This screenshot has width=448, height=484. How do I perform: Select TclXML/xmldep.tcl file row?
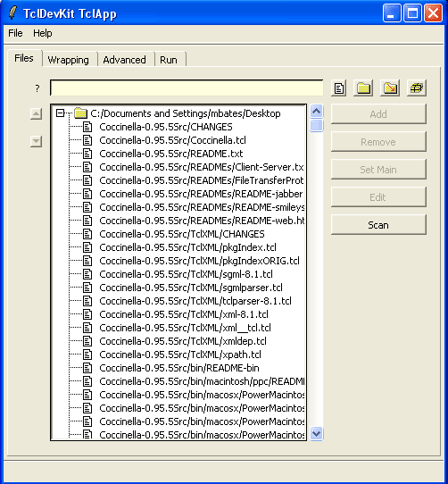[x=183, y=341]
